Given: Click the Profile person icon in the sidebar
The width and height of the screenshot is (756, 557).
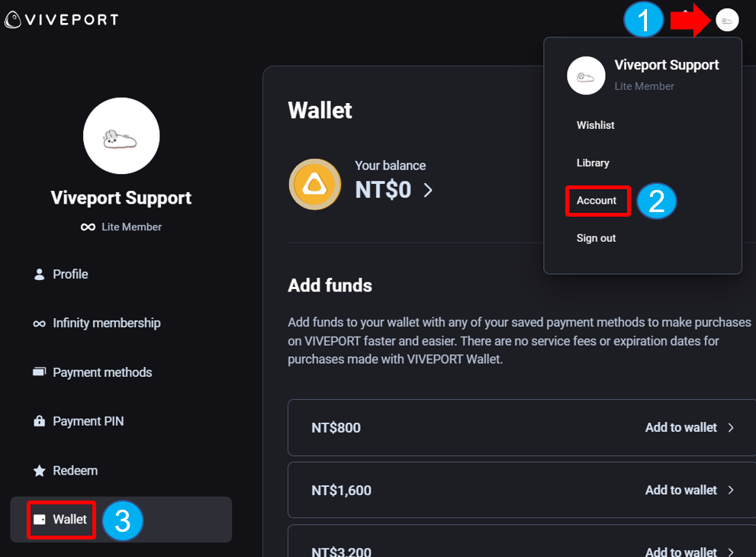Looking at the screenshot, I should coord(39,275).
